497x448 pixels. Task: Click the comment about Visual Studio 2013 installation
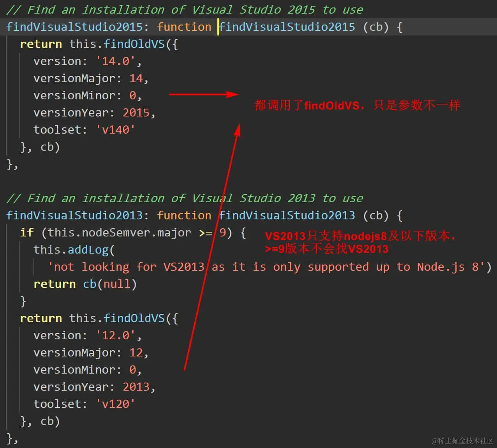[x=185, y=198]
